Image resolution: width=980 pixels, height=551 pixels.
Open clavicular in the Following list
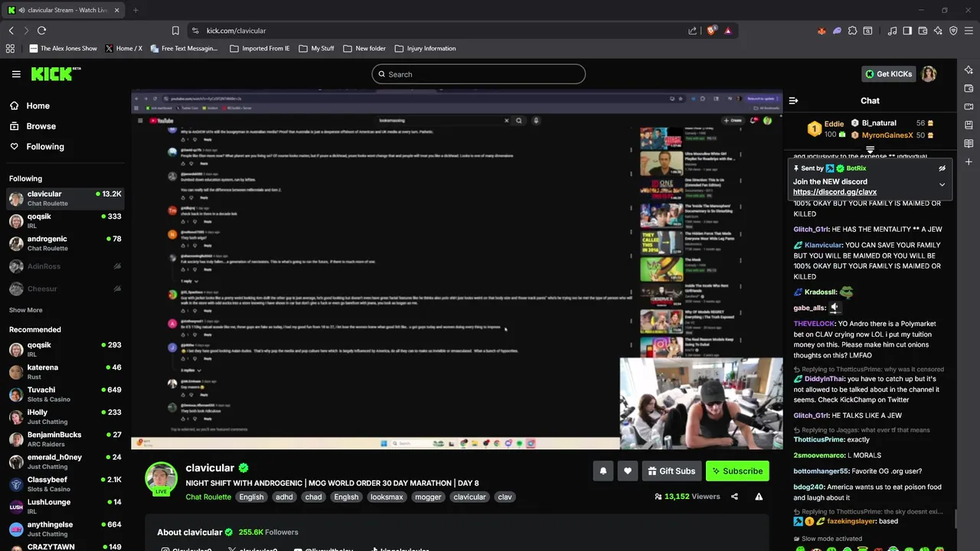(65, 198)
